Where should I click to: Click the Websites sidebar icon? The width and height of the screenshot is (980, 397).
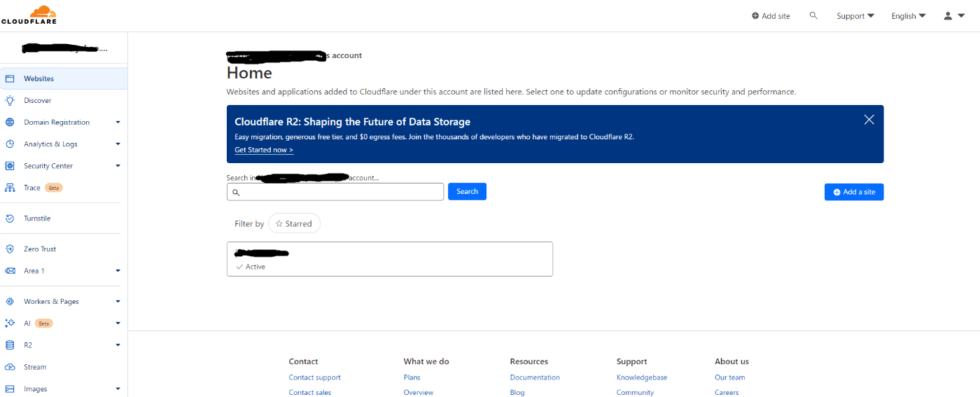10,78
